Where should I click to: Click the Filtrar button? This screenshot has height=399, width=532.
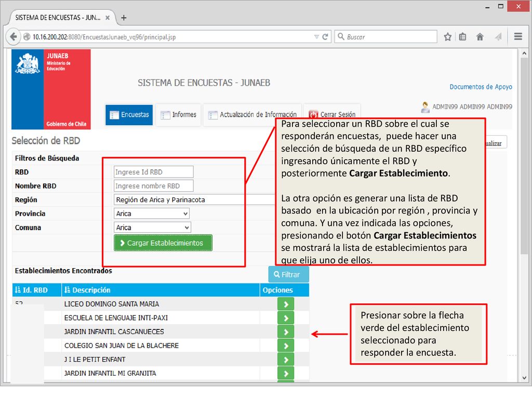(289, 274)
